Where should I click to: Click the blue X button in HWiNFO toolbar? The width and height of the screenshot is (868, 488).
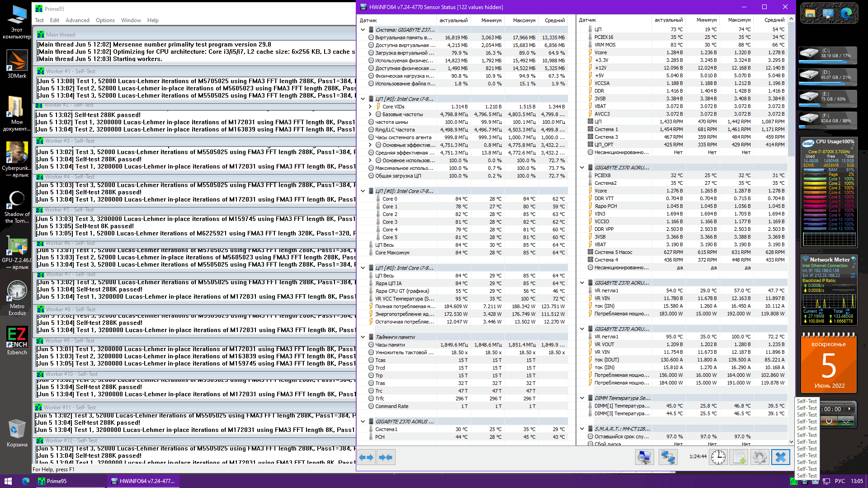pos(781,457)
